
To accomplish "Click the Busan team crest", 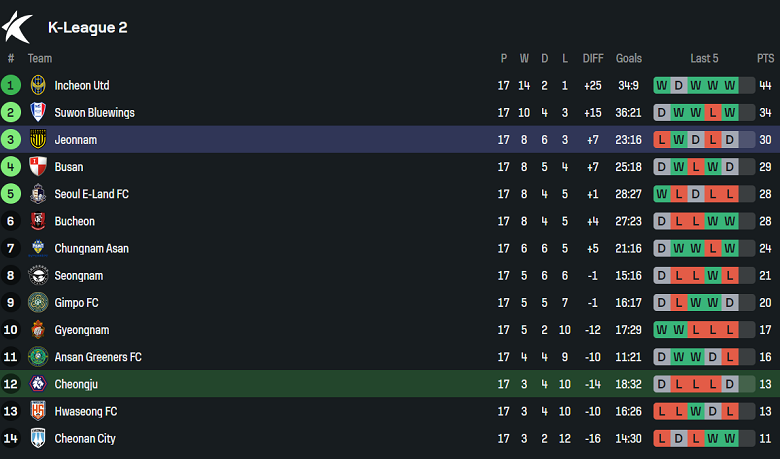I will pos(38,167).
